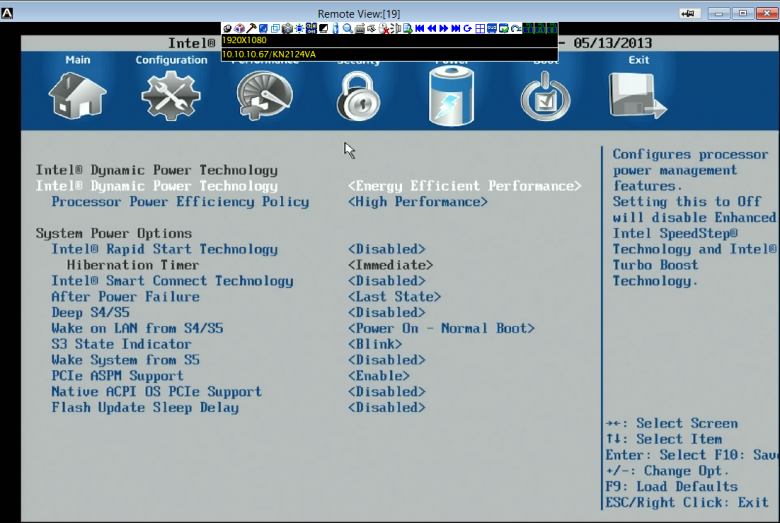The height and width of the screenshot is (523, 780).
Task: Toggle the Intel Rapid Start Technology Disabled value
Action: 387,249
